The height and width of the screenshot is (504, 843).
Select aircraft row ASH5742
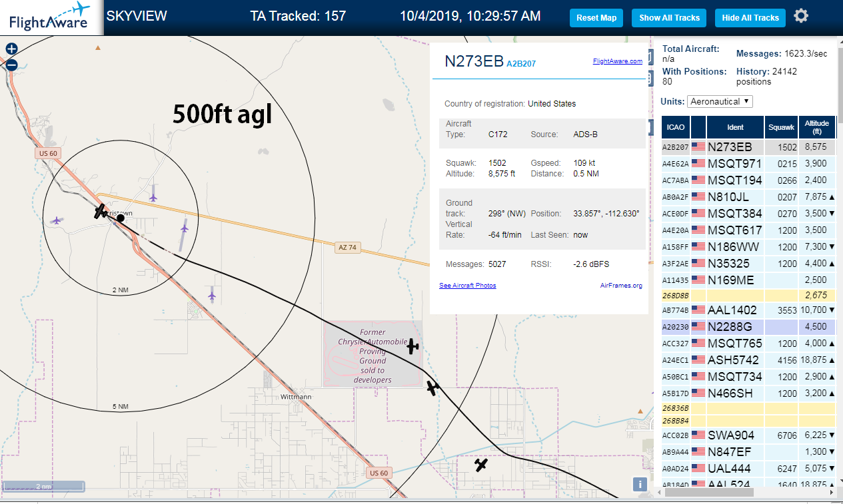pos(748,360)
